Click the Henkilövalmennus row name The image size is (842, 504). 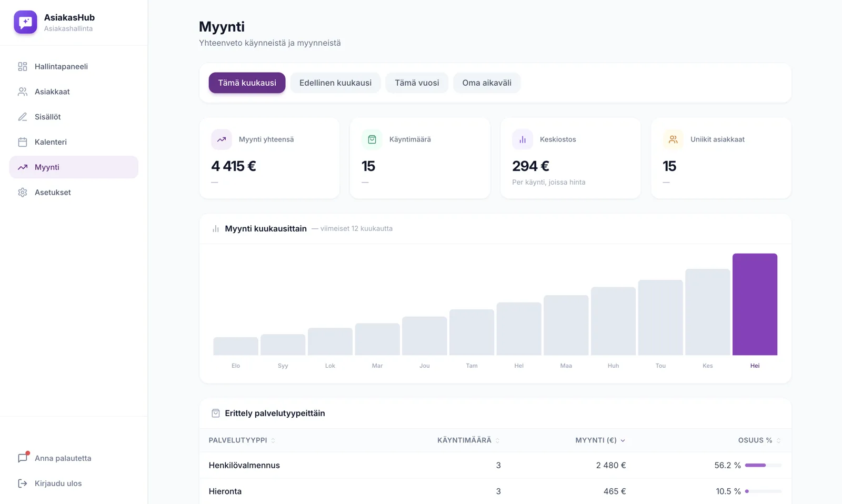244,465
